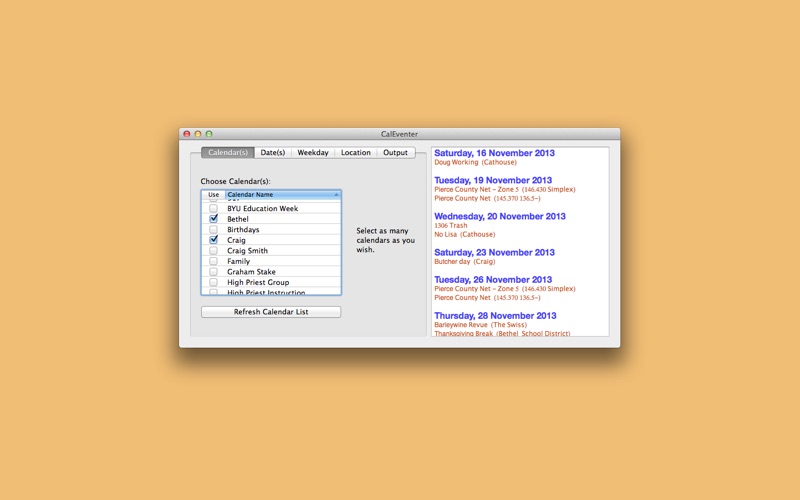
Task: Click Refresh Calendar List button
Action: [271, 312]
